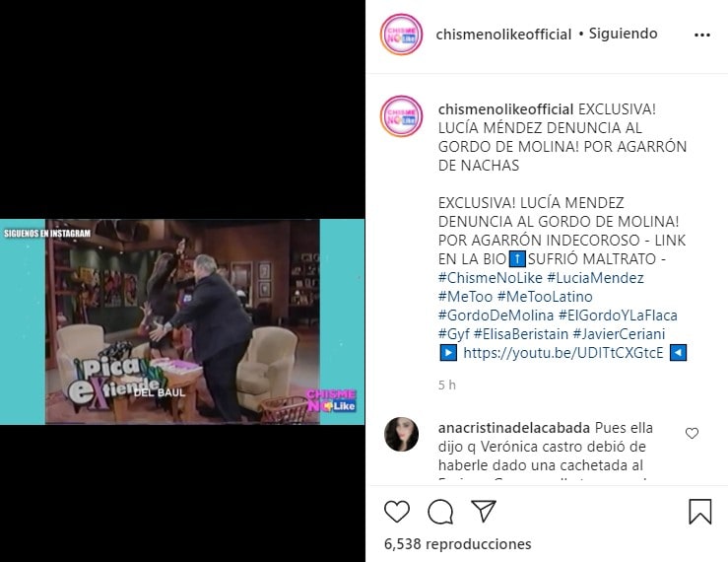Image resolution: width=728 pixels, height=562 pixels.
Task: Like the post with heart icon
Action: 397,512
